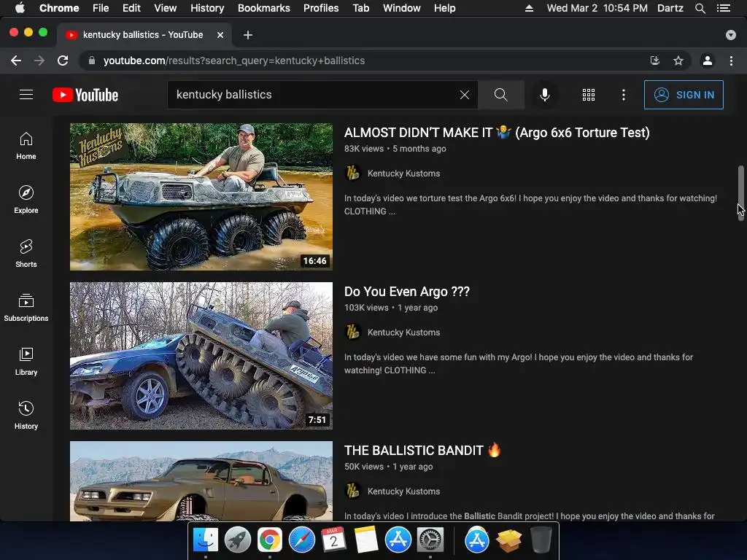Go to Home in the sidebar
The height and width of the screenshot is (560, 747).
pos(26,146)
